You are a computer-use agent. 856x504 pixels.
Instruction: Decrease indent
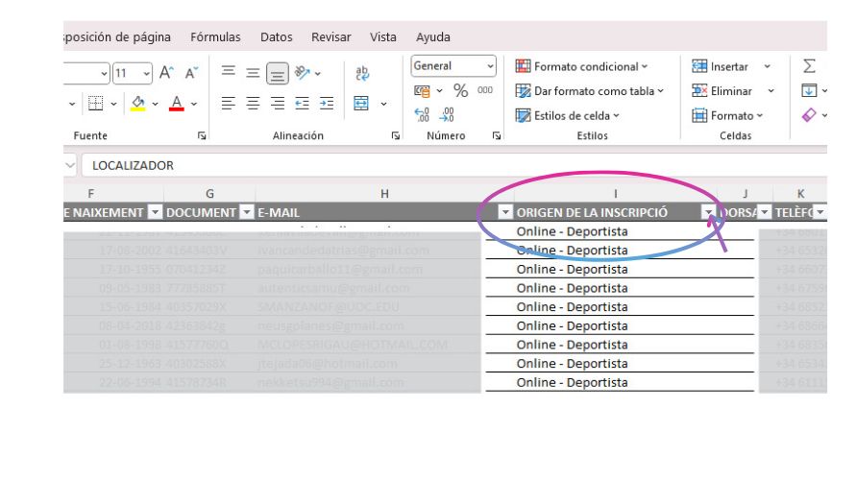[302, 103]
